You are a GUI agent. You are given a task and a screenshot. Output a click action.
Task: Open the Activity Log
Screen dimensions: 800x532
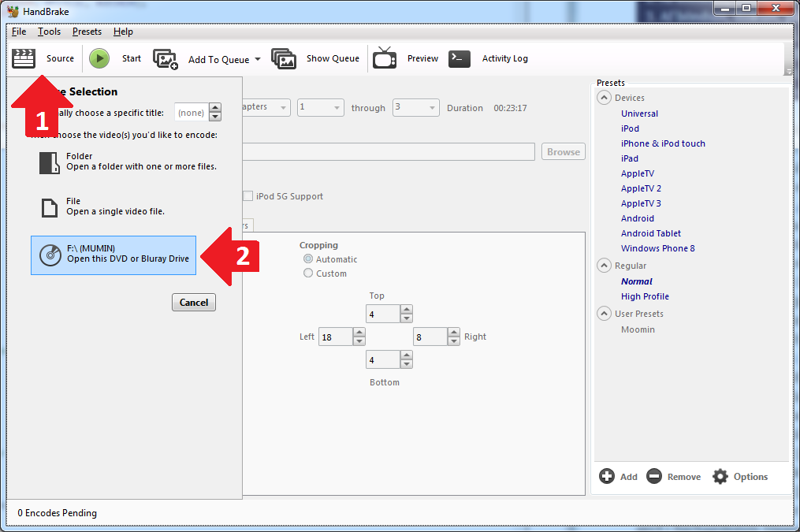[505, 58]
